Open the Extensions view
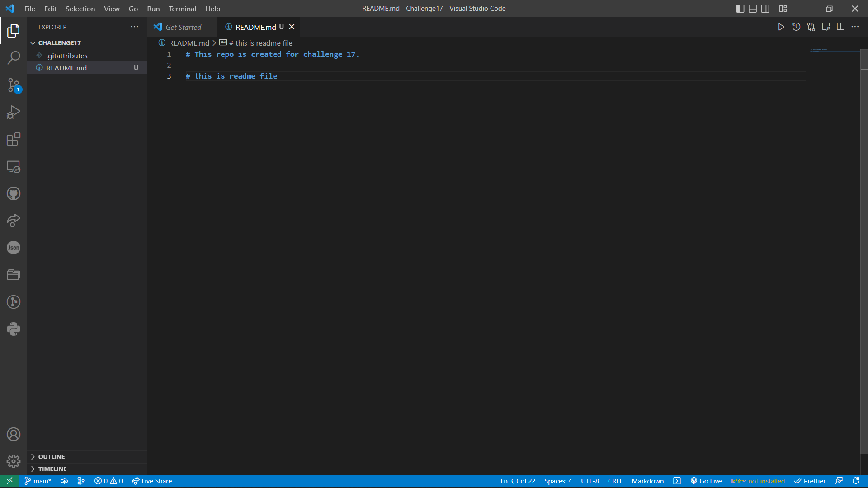The width and height of the screenshot is (868, 488). tap(14, 139)
